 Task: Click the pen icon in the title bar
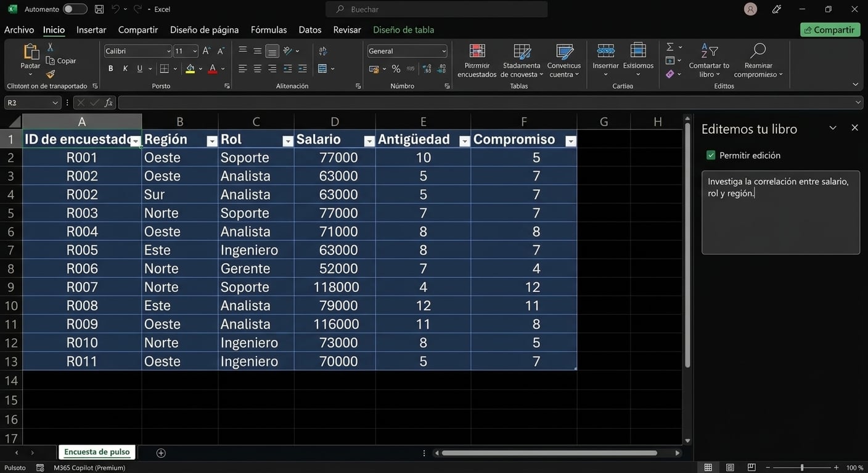pos(777,9)
